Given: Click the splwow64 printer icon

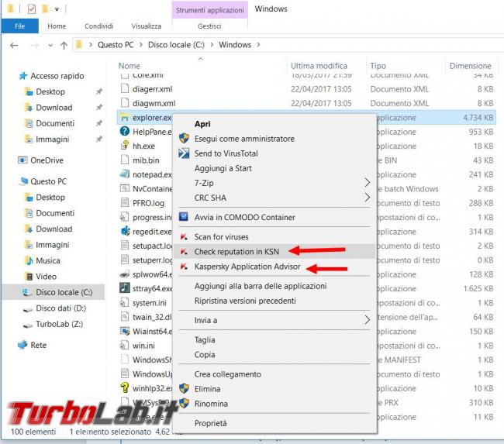Looking at the screenshot, I should [x=125, y=274].
